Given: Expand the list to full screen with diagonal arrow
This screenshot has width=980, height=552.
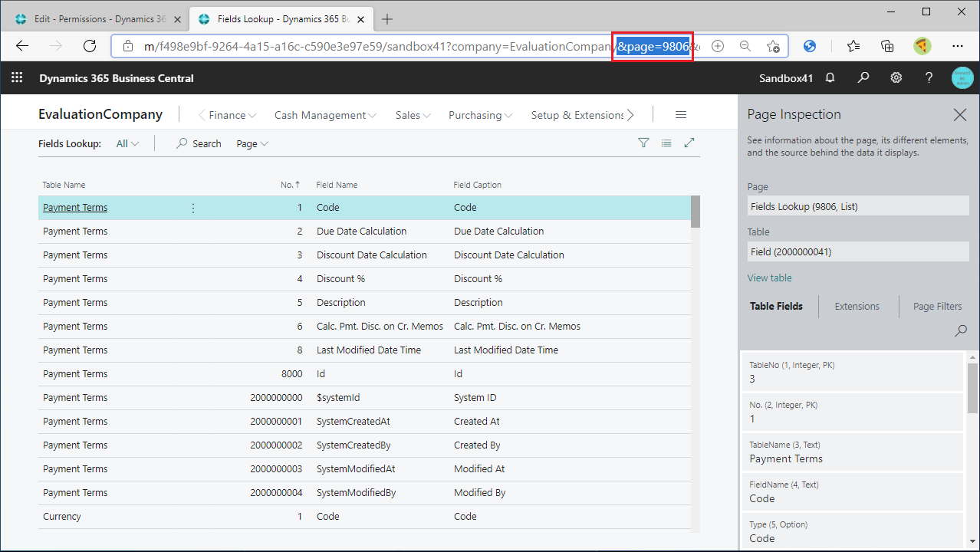Looking at the screenshot, I should [689, 143].
